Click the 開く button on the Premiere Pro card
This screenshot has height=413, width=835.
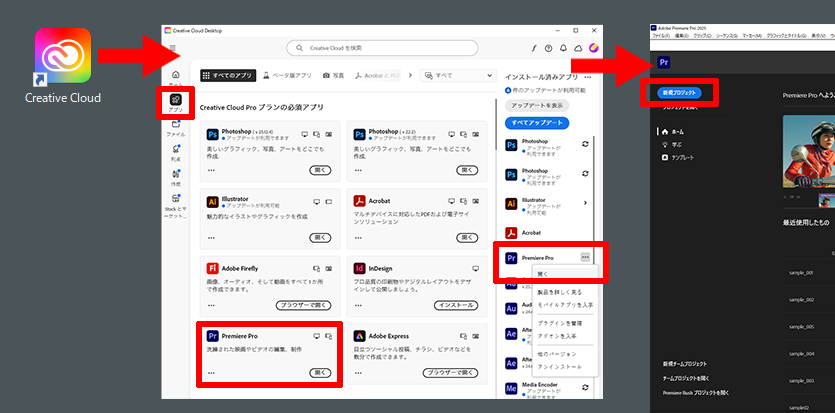pyautogui.click(x=320, y=373)
